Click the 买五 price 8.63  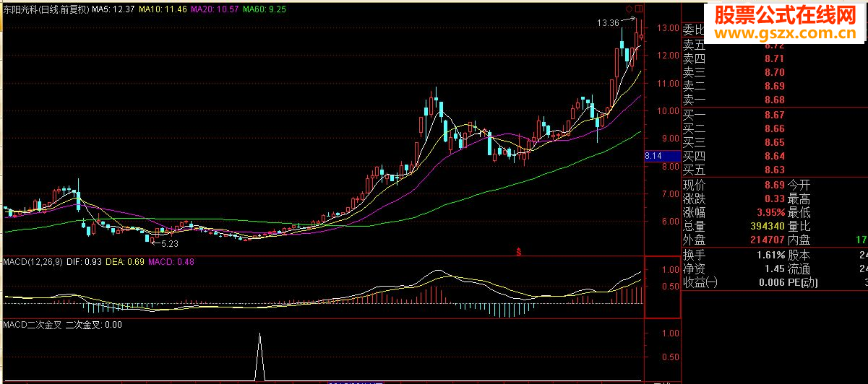click(x=774, y=170)
